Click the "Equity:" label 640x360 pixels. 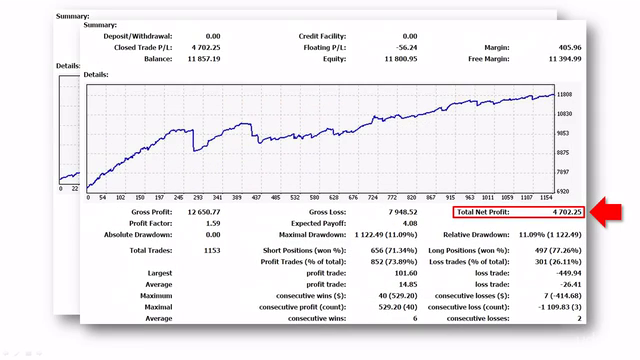334,59
